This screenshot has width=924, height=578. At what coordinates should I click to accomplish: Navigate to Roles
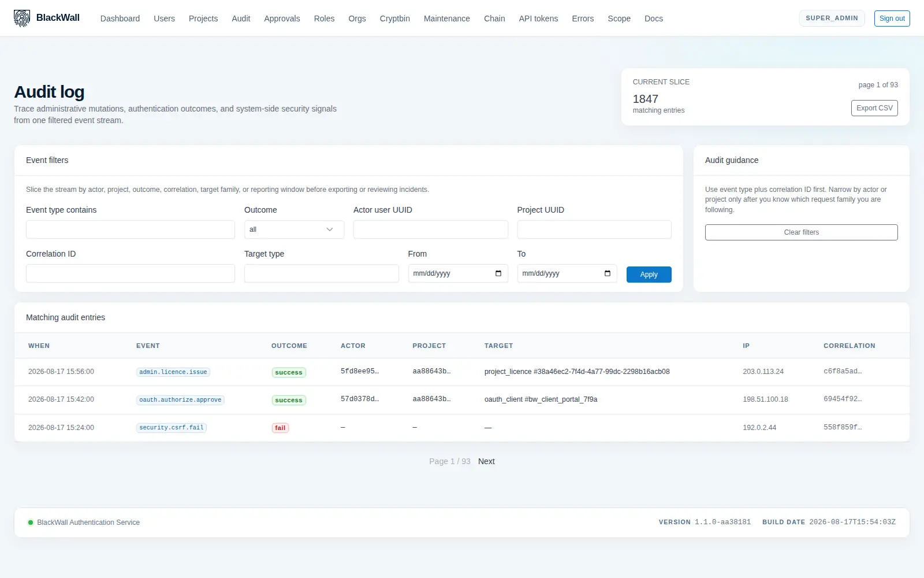(x=324, y=18)
